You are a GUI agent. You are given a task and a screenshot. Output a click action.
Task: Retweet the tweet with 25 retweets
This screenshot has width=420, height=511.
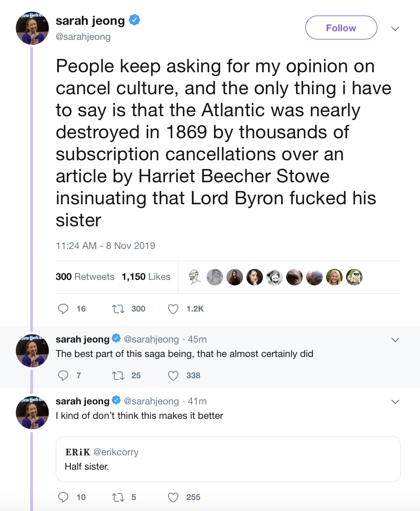(x=118, y=376)
